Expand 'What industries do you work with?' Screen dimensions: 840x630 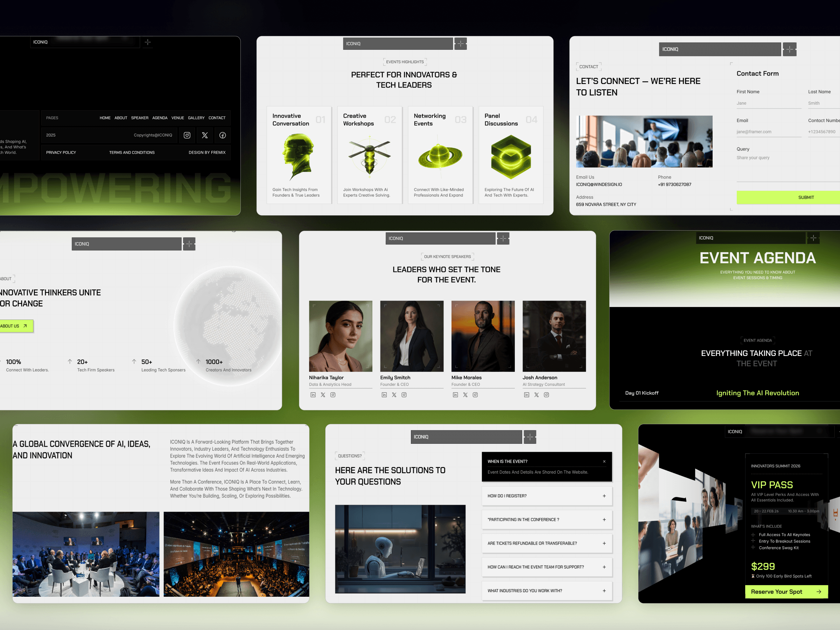[604, 591]
